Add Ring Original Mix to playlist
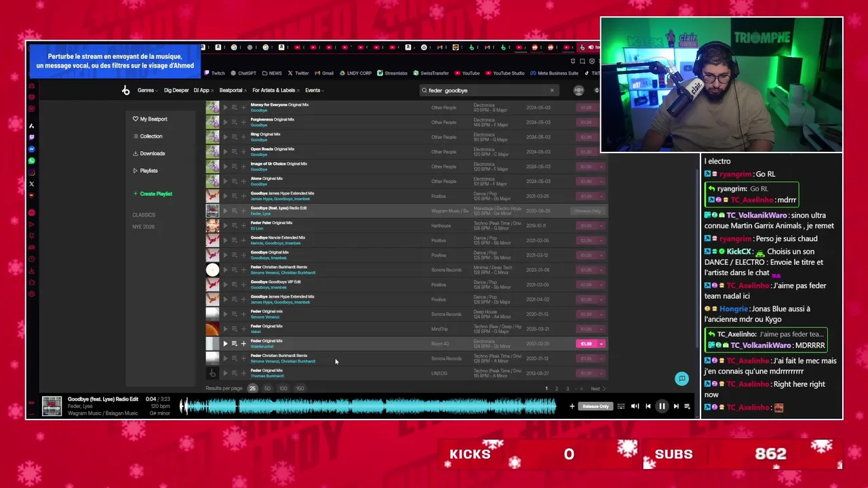Image resolution: width=868 pixels, height=488 pixels. coord(243,137)
